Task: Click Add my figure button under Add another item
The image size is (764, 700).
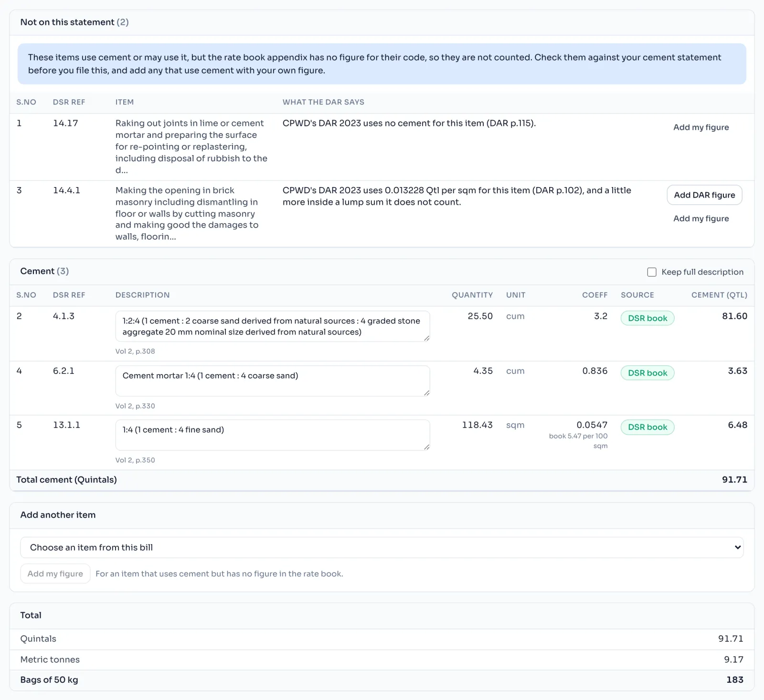Action: [55, 574]
